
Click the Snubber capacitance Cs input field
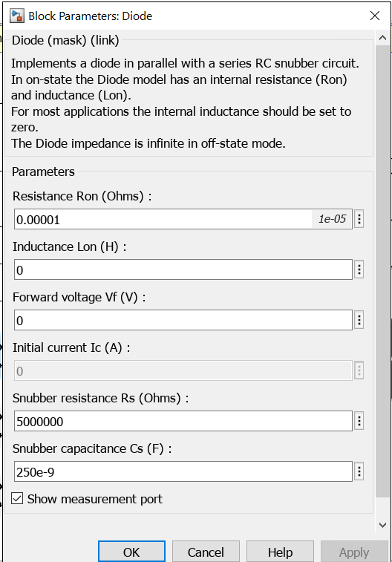[x=183, y=471]
